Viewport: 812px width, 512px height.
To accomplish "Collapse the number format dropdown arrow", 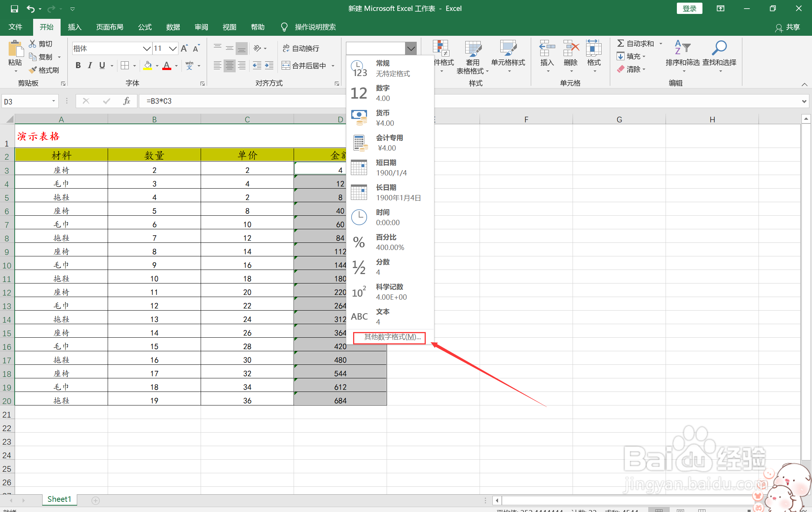I will pyautogui.click(x=411, y=48).
